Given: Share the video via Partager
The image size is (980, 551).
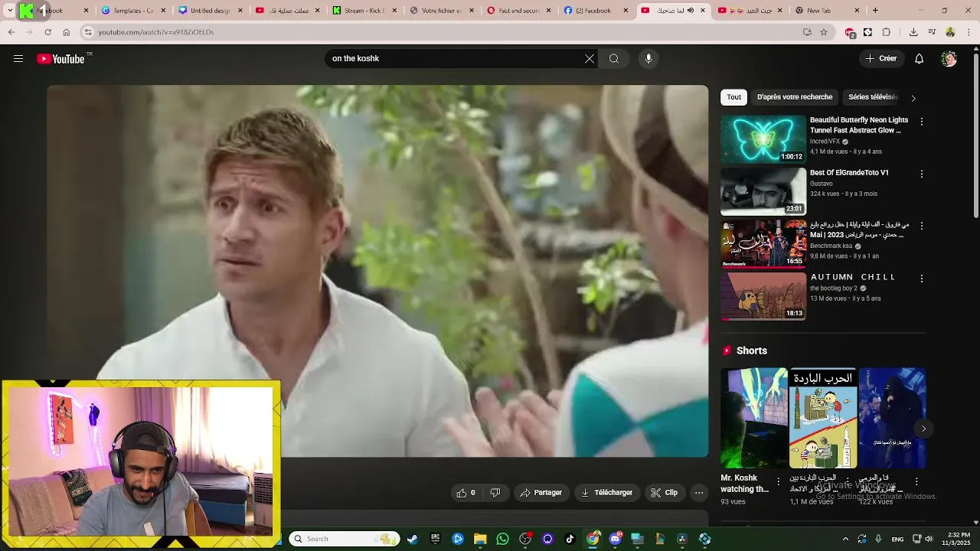Looking at the screenshot, I should click(541, 493).
